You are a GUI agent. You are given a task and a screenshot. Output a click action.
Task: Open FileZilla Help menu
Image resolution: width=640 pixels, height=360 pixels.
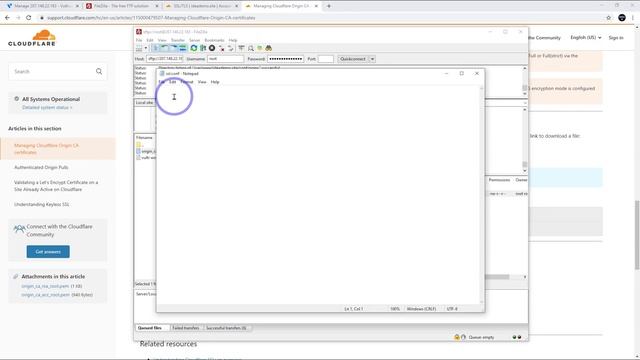[x=233, y=40]
